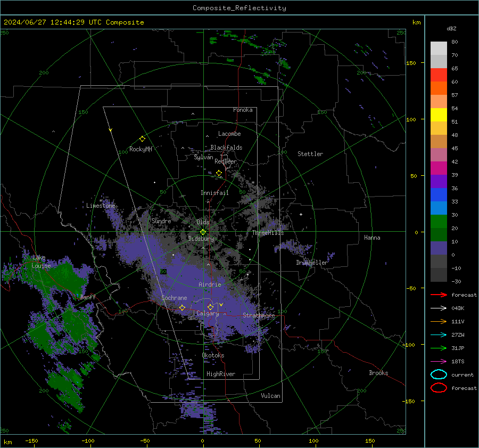
Task: Click the Okotoks label
Action: pos(213,355)
